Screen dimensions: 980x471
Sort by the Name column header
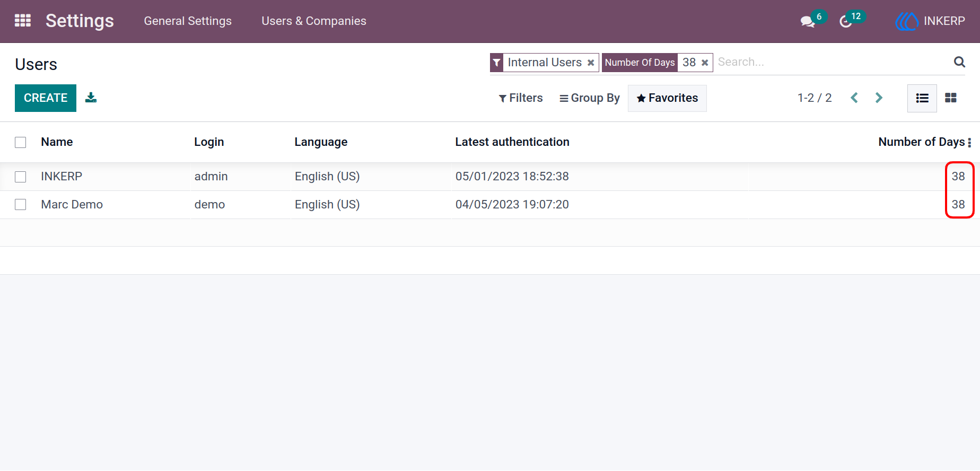(57, 142)
